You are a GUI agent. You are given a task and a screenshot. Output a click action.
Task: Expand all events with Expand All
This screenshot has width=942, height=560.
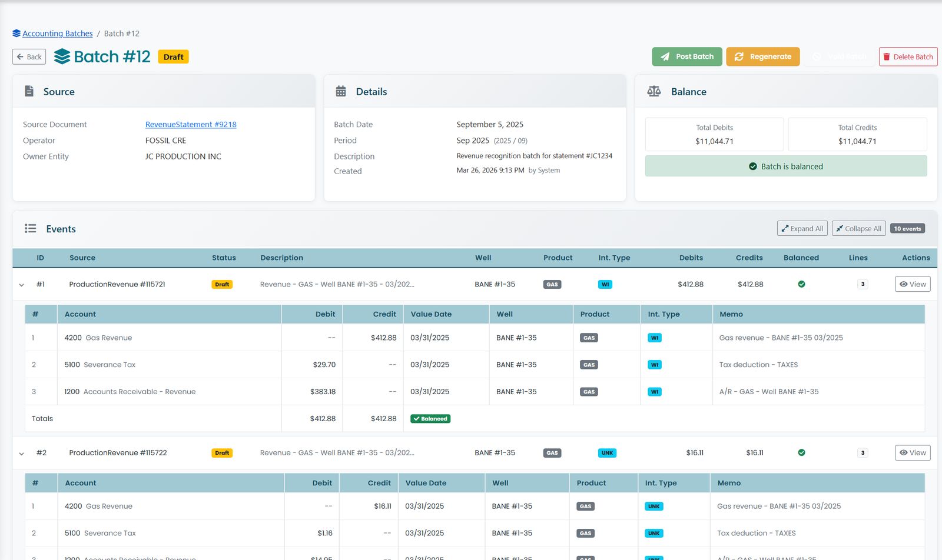(x=802, y=228)
